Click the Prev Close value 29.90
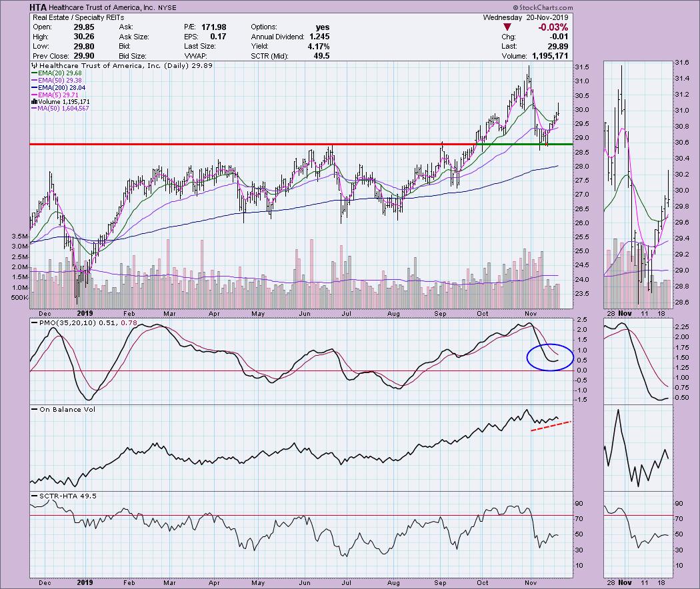This screenshot has height=589, width=700. click(84, 56)
